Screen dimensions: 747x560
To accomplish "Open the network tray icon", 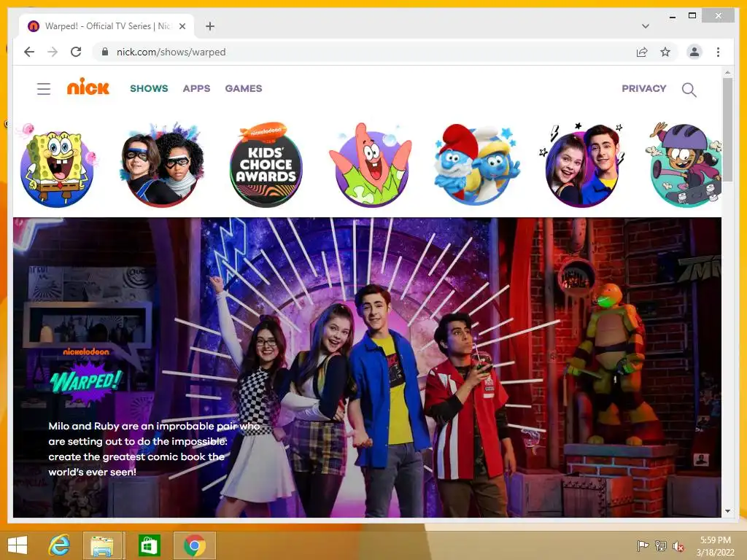I will point(660,545).
